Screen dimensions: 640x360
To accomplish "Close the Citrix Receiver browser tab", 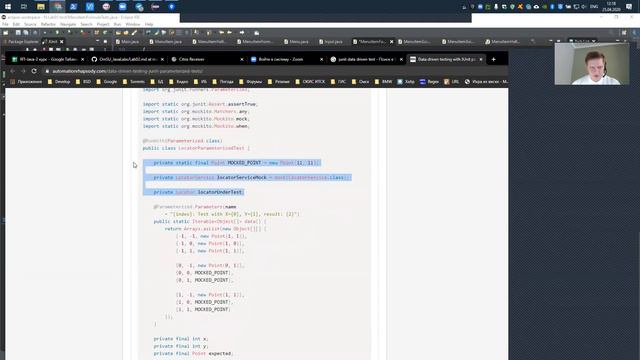I will (x=242, y=59).
